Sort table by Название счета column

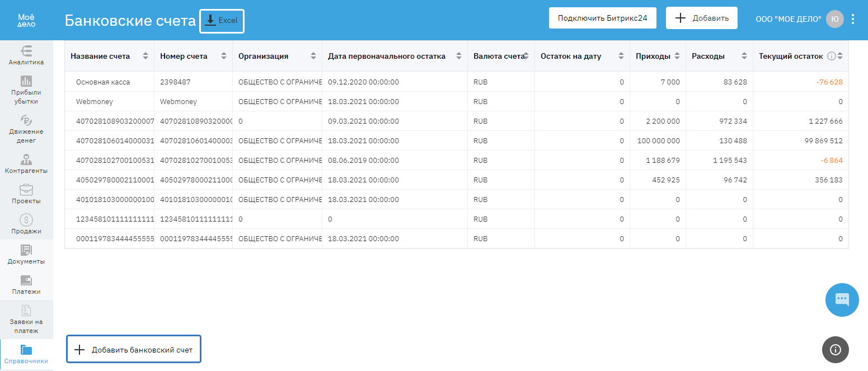tap(146, 56)
